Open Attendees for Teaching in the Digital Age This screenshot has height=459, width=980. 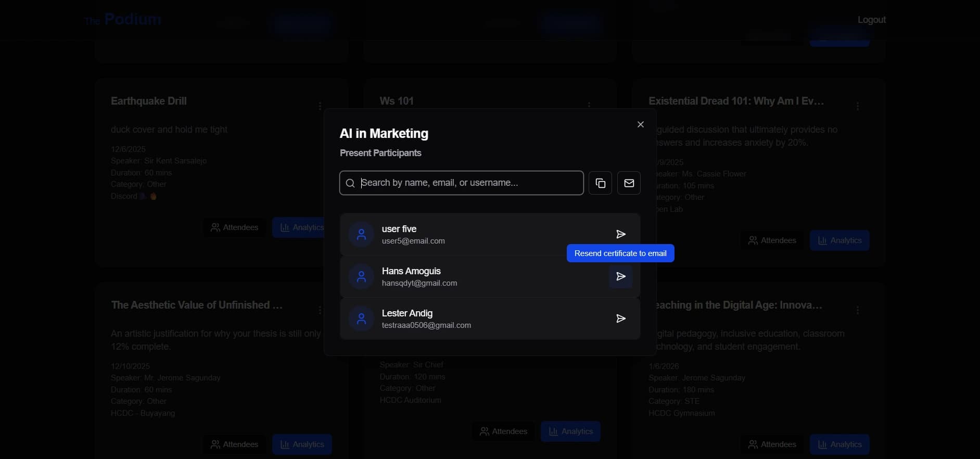[772, 444]
